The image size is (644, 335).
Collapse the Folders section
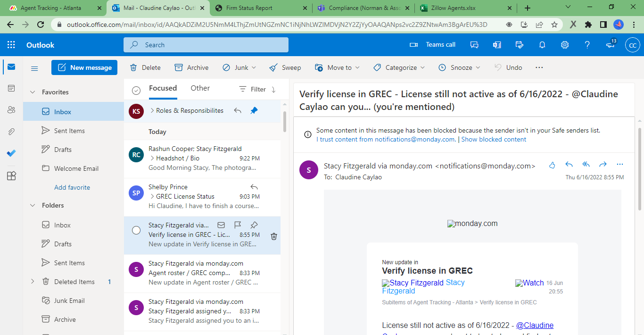[x=33, y=205]
